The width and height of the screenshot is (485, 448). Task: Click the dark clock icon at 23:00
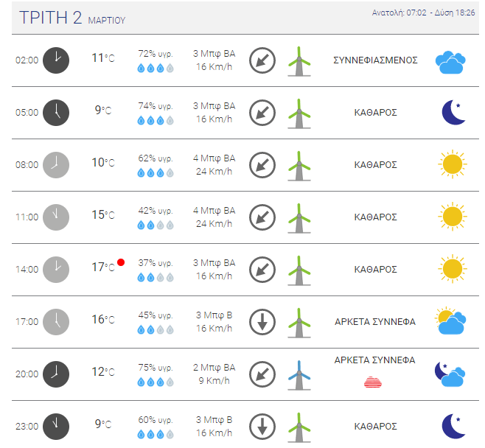click(56, 427)
